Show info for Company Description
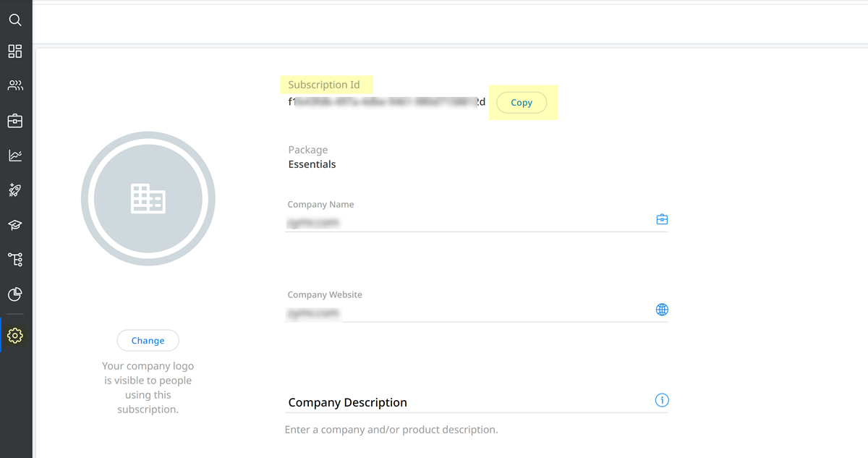Viewport: 868px width, 458px height. [x=662, y=400]
